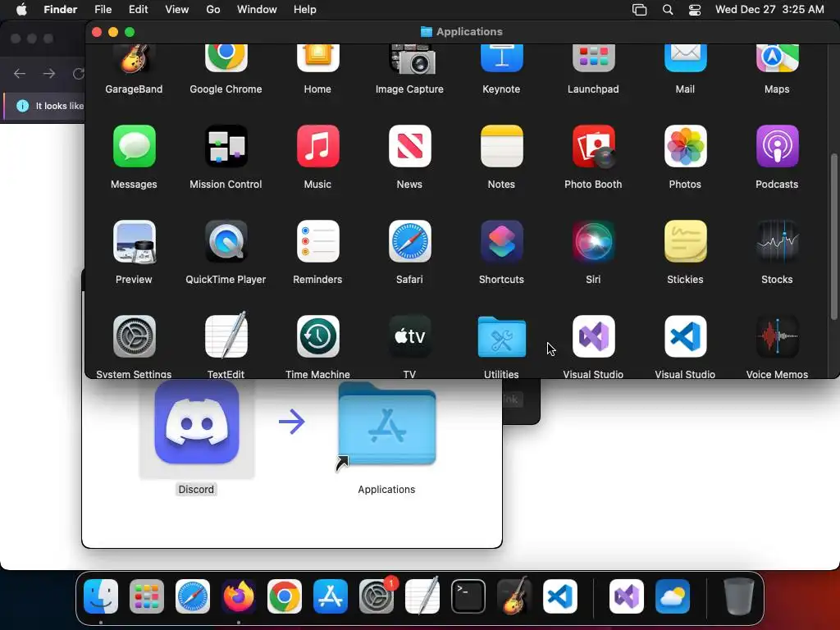Open Photo Booth app
This screenshot has width=840, height=630.
(593, 146)
